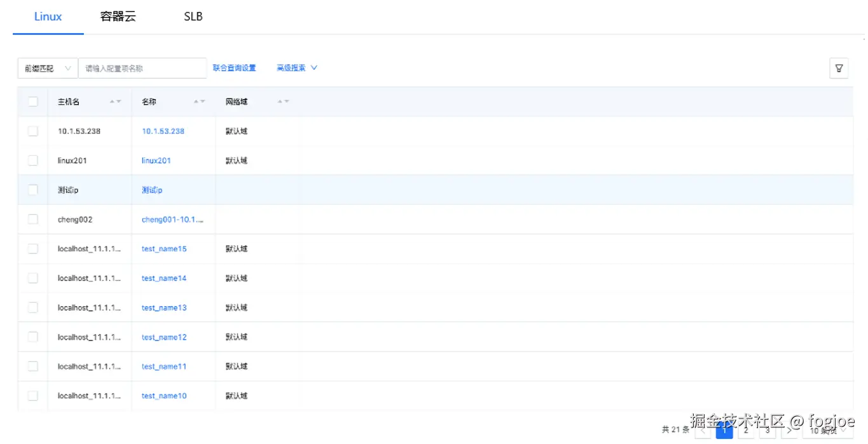This screenshot has height=444, width=868.
Task: Switch to the 容器云 tab
Action: [118, 17]
